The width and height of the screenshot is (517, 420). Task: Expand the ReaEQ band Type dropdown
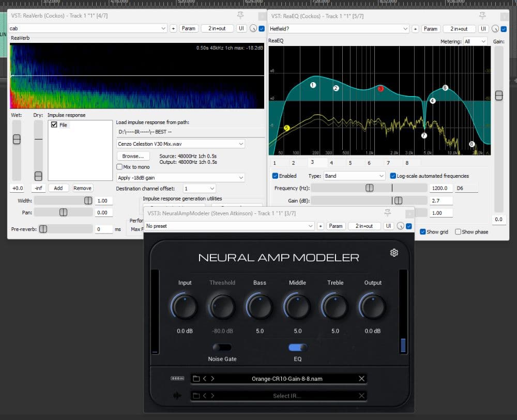(354, 176)
